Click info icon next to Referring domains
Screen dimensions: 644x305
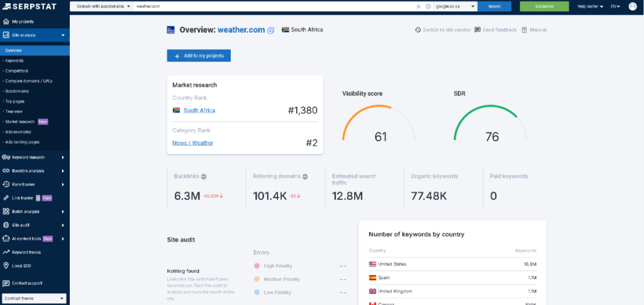point(305,177)
